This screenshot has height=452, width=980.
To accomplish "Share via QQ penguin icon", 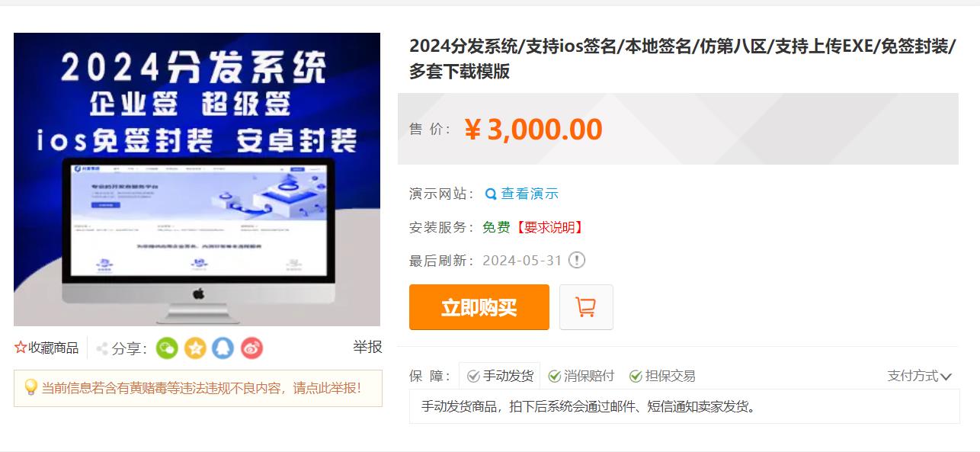I will coord(223,348).
